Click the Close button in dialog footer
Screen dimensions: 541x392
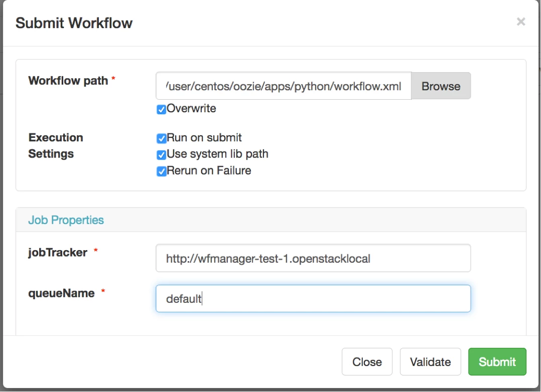[367, 361]
